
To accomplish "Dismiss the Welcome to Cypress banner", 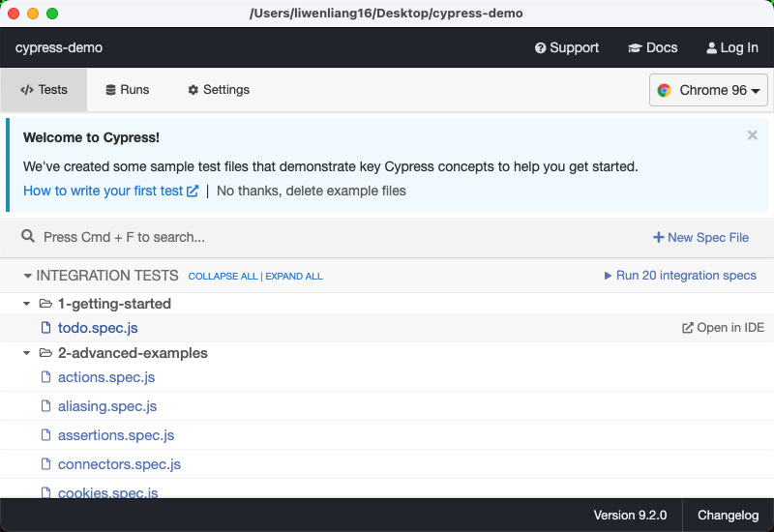I will coord(753,135).
